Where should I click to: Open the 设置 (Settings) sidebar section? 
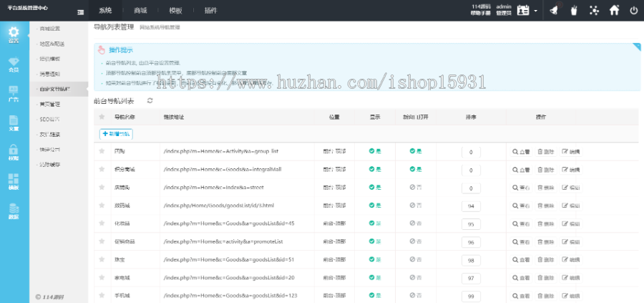[x=14, y=35]
